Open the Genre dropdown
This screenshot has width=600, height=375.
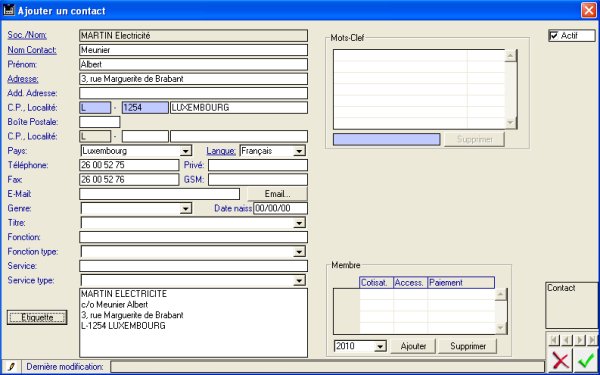(186, 209)
